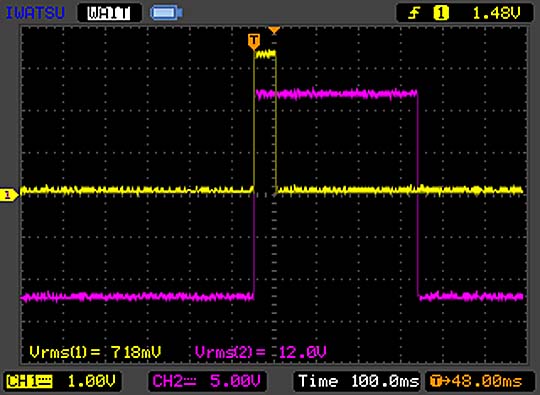Image resolution: width=540 pixels, height=395 pixels.
Task: Click the 1.48V trigger level readout
Action: 496,13
